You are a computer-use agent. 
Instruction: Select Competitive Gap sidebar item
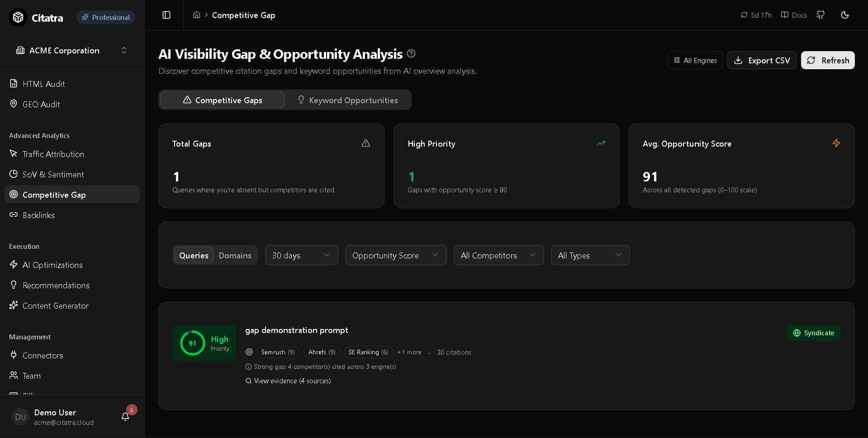(72, 195)
